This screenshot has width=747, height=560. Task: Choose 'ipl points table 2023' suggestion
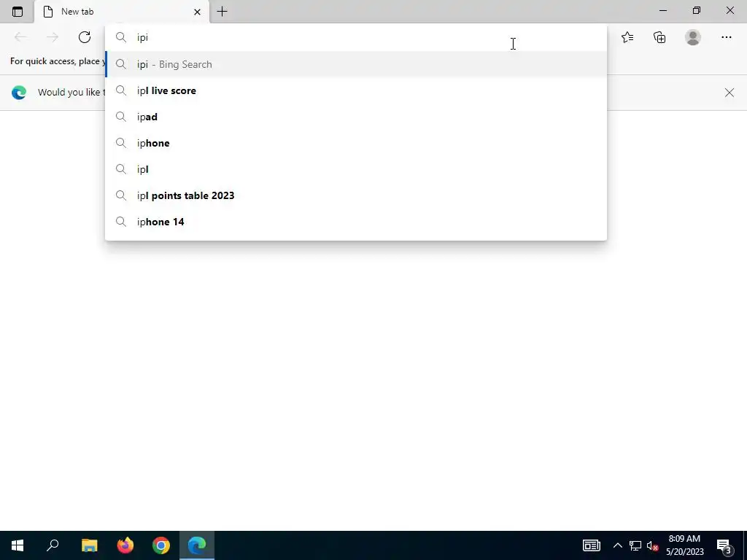click(x=356, y=195)
